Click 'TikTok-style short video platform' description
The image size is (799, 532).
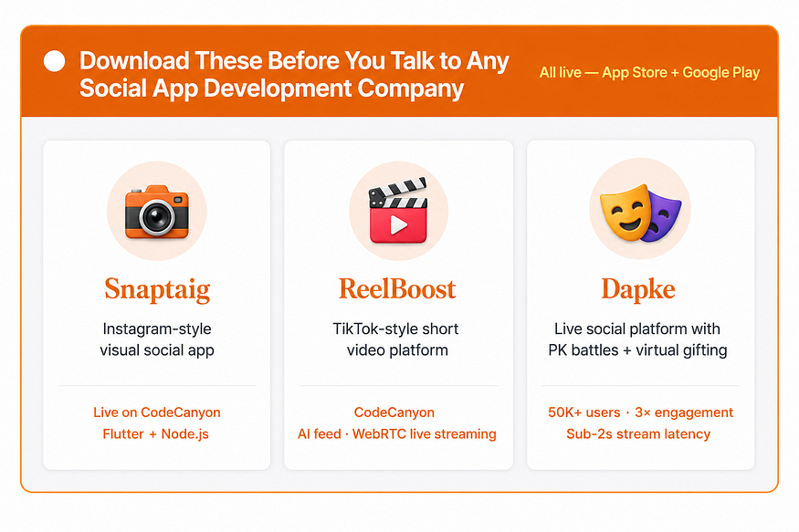396,339
